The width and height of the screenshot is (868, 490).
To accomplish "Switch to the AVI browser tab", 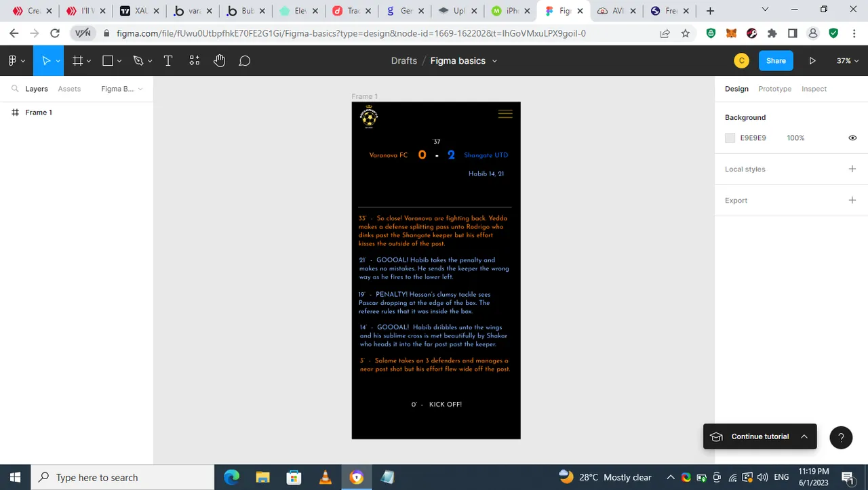I will point(618,11).
